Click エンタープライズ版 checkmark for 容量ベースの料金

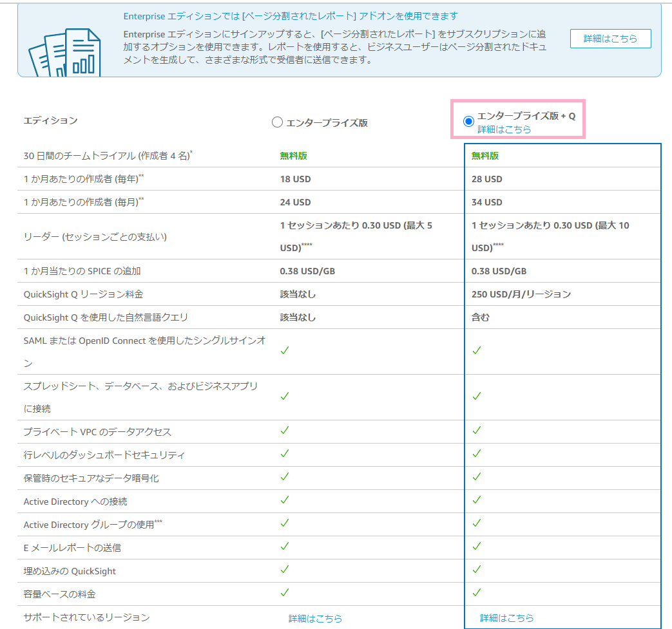(x=285, y=592)
